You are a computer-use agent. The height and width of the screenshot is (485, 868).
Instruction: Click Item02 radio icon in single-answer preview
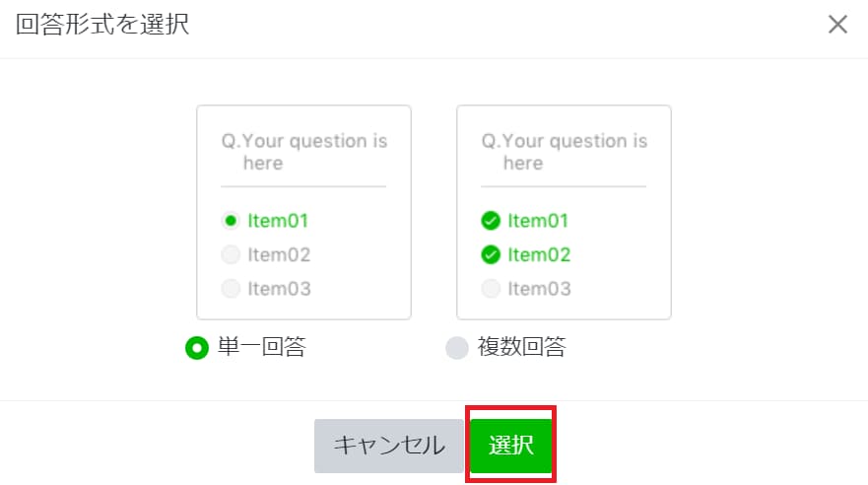(231, 254)
